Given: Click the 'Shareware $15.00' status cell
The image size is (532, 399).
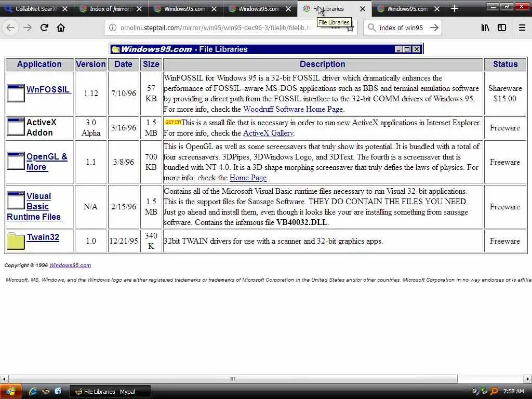Looking at the screenshot, I should pos(505,94).
